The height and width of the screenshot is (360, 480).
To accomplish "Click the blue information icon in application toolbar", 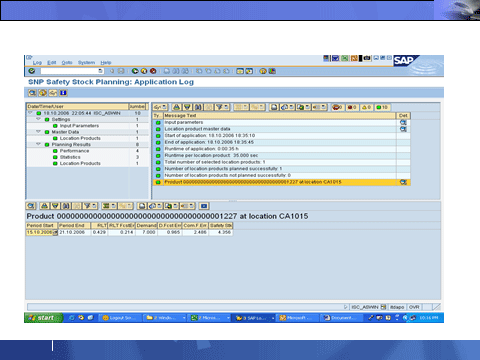I will 63,93.
